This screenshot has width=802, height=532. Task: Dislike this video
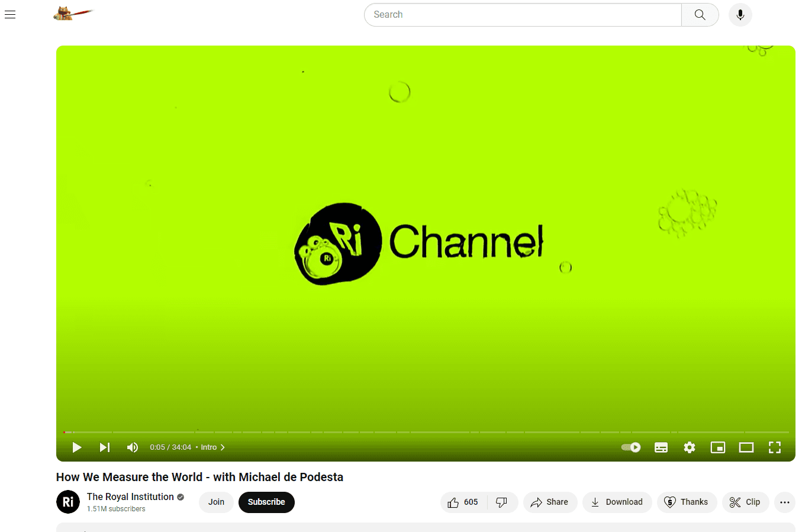click(502, 502)
